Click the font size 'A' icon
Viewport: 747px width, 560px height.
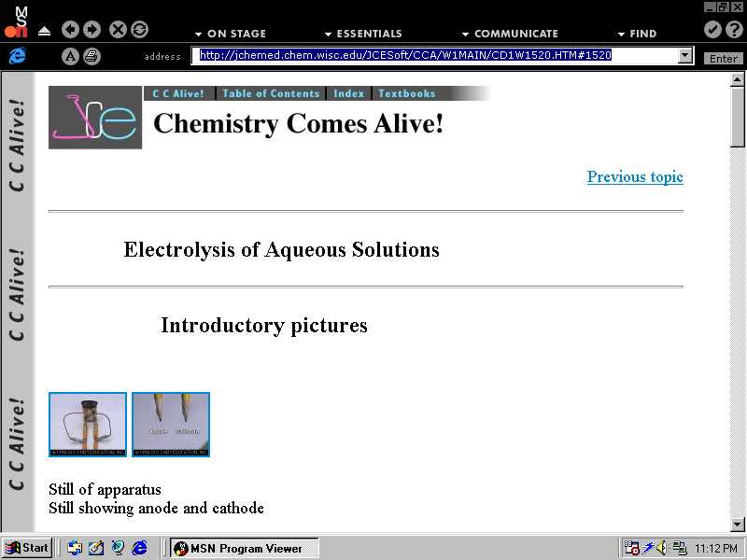(71, 56)
